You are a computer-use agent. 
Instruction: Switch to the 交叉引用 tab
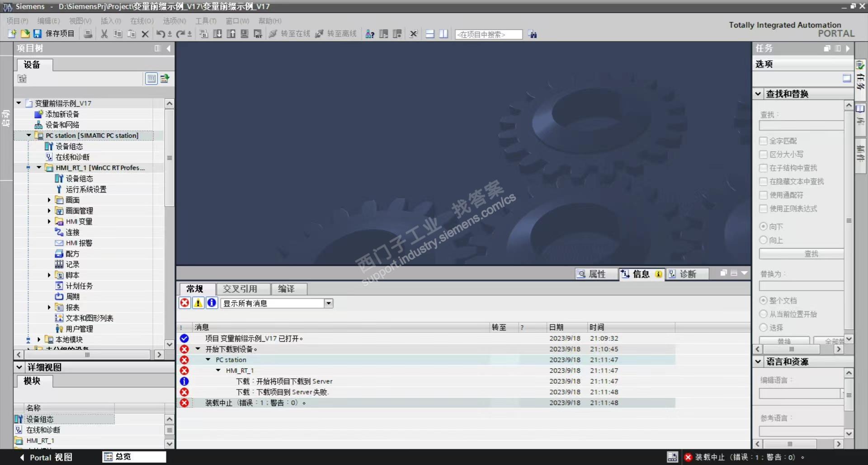243,289
